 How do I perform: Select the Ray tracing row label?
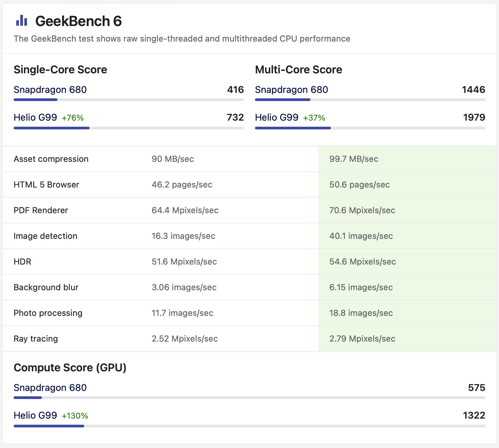coord(36,339)
